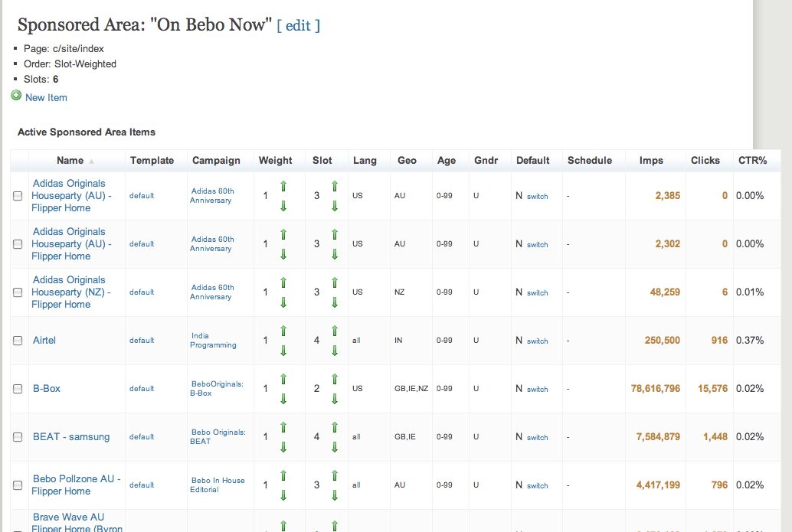The image size is (792, 532).
Task: Open the Airtel item link
Action: point(44,340)
